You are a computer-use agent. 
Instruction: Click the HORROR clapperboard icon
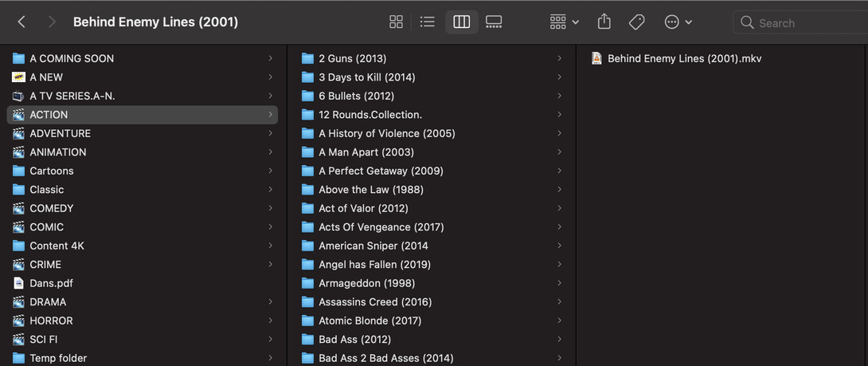pos(19,321)
